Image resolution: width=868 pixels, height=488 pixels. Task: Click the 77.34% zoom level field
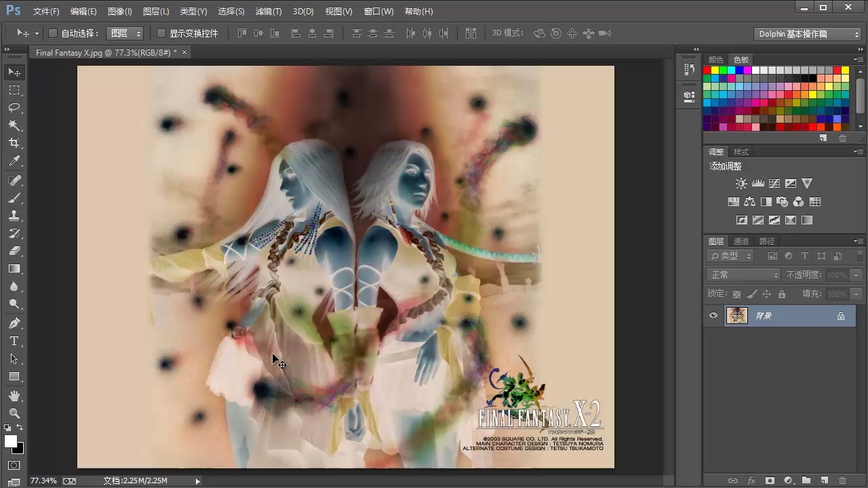(x=43, y=481)
